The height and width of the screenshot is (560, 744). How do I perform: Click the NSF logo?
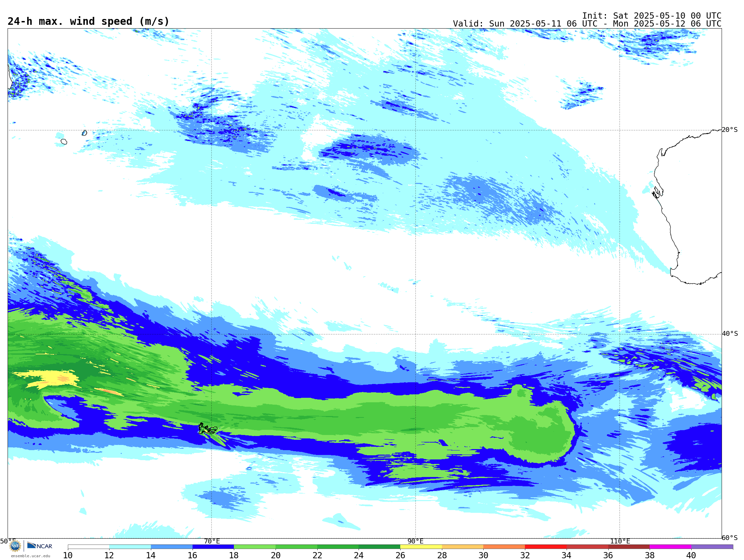[15, 546]
